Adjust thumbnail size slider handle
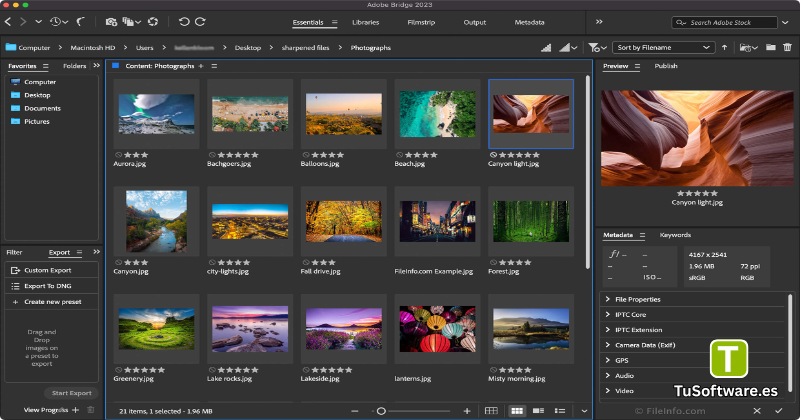The height and width of the screenshot is (420, 800). [x=381, y=411]
